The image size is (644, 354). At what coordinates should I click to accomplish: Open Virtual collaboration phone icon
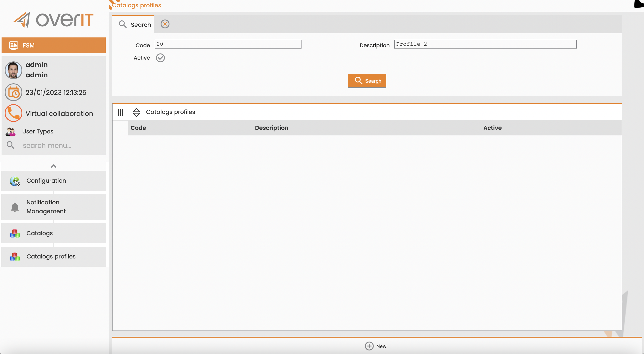point(13,113)
